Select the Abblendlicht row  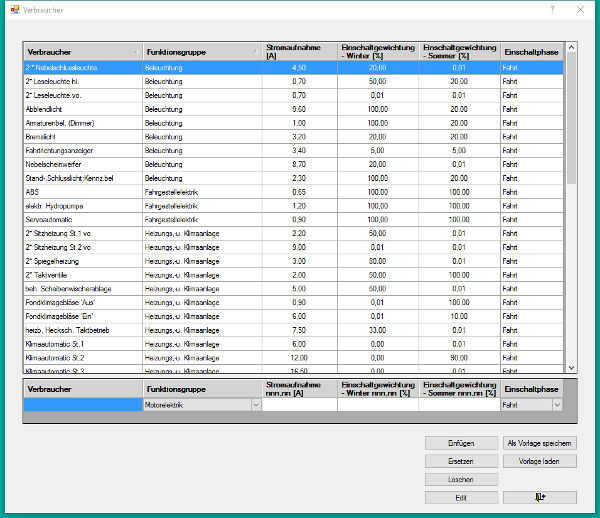pyautogui.click(x=293, y=109)
